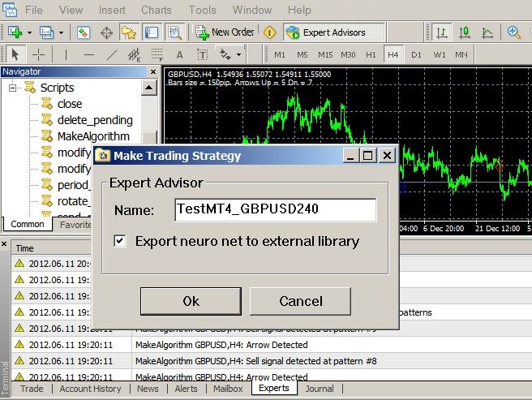Toggle the Market Watch icon
Viewport: 532px width, 400px height.
coord(84,32)
